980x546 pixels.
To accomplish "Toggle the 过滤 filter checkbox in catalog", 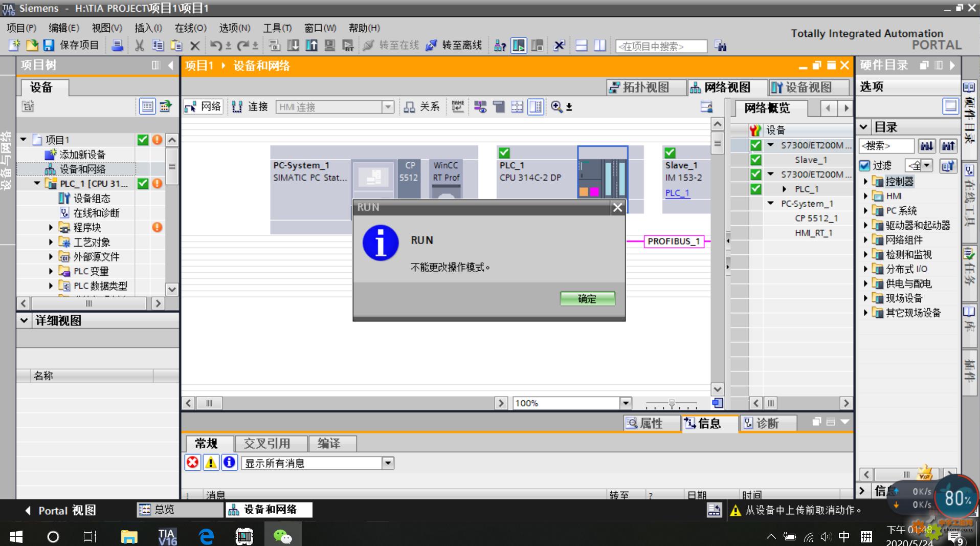I will pos(864,165).
